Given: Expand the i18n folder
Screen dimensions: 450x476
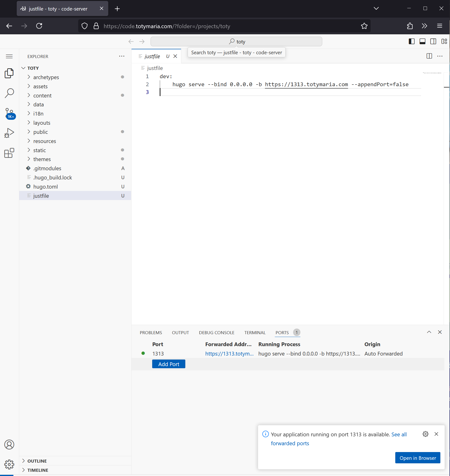Looking at the screenshot, I should click(75, 114).
